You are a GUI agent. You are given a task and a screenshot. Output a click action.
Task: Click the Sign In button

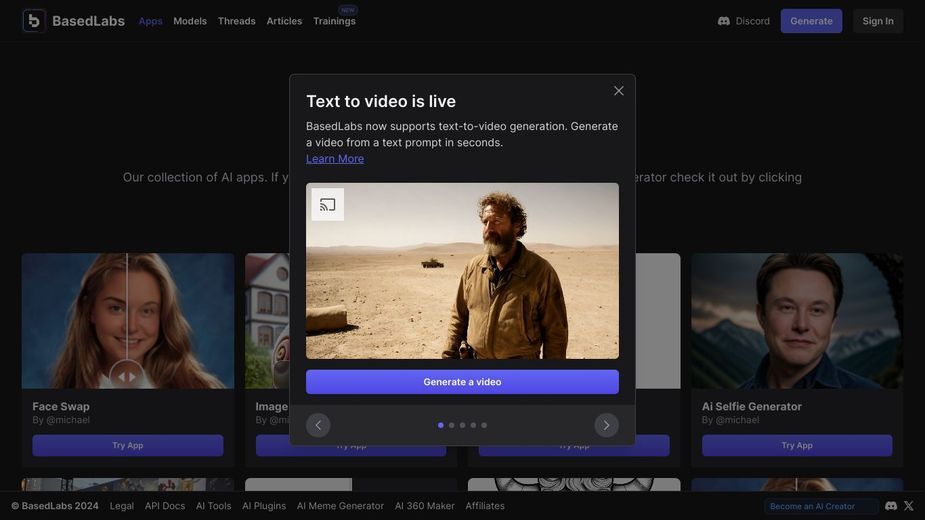pyautogui.click(x=878, y=21)
